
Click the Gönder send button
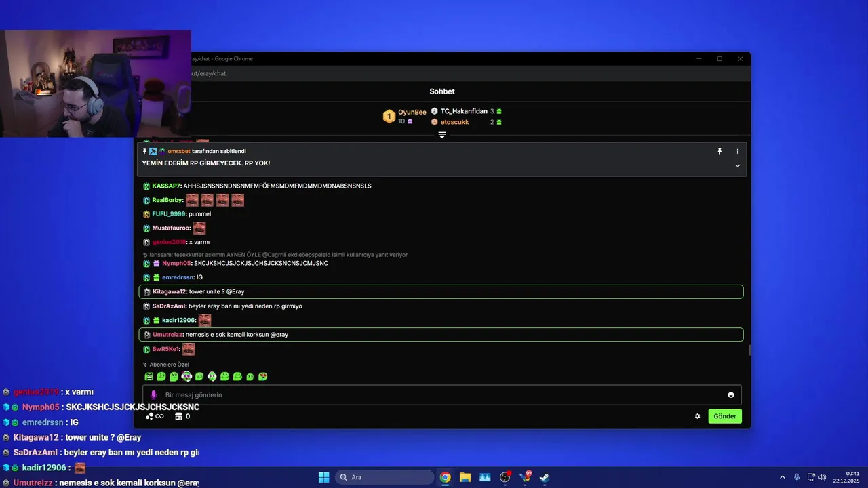pyautogui.click(x=725, y=416)
